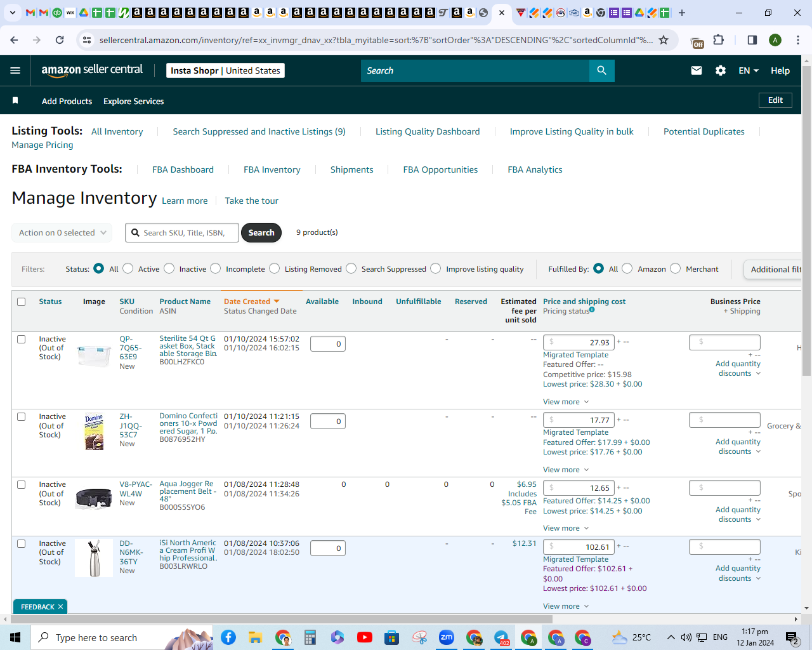Reload the page with the refresh icon
The image size is (812, 650).
[60, 40]
